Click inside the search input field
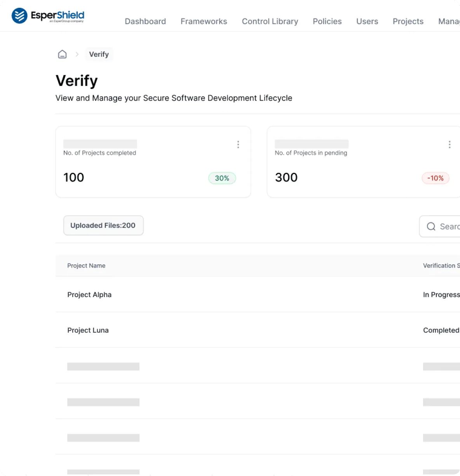The image size is (460, 476). (449, 226)
